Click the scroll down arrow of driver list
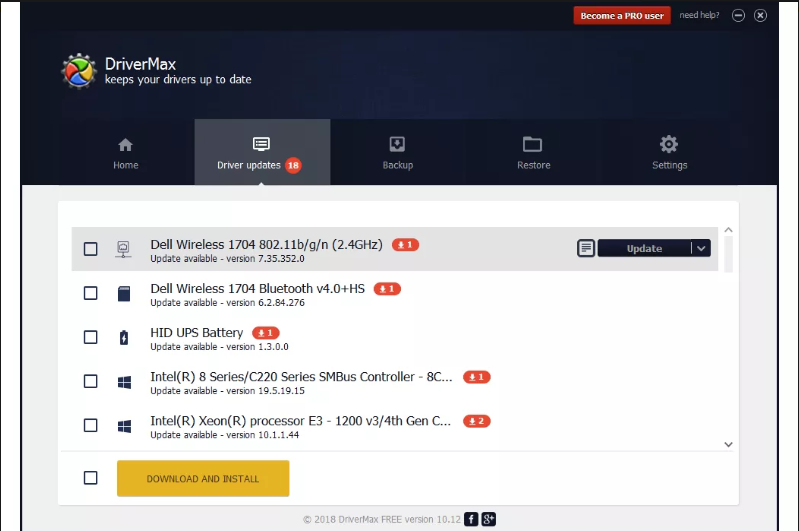 click(x=729, y=444)
